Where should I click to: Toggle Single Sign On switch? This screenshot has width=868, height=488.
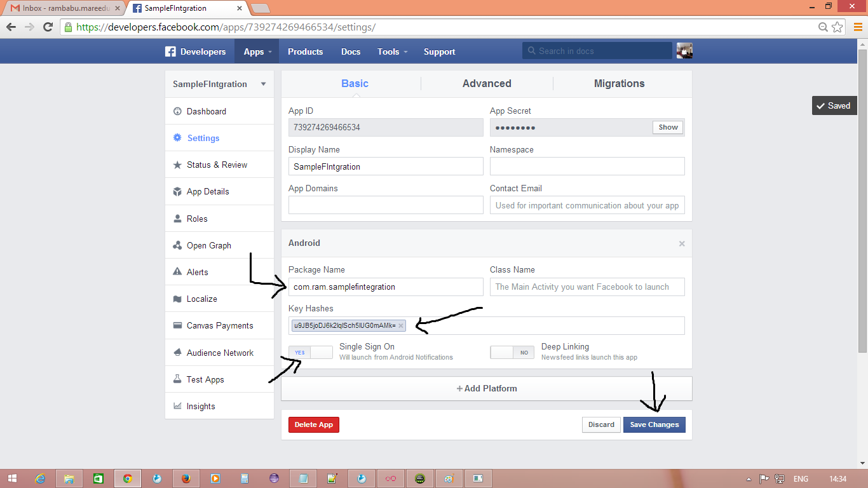[311, 353]
